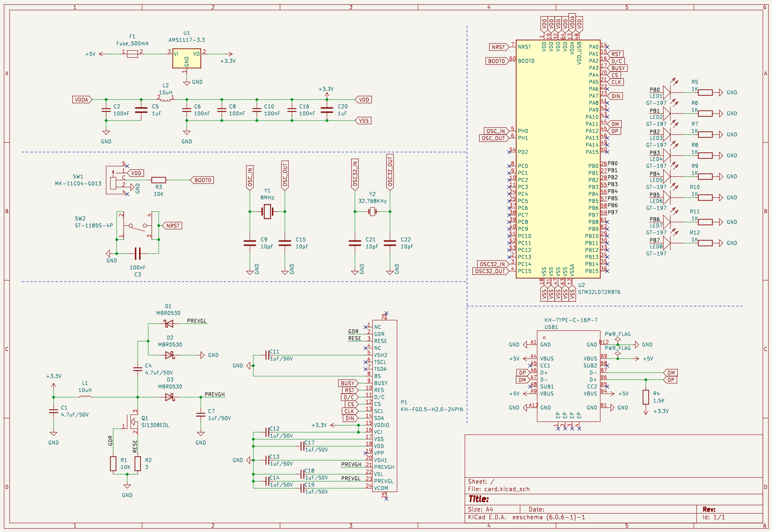Click the AMS1117-3.3 regulator U1 symbol
Screen dimensions: 772x532
pyautogui.click(x=186, y=58)
